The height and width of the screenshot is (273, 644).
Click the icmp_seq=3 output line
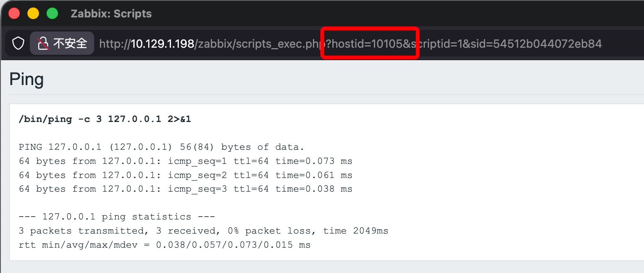185,189
